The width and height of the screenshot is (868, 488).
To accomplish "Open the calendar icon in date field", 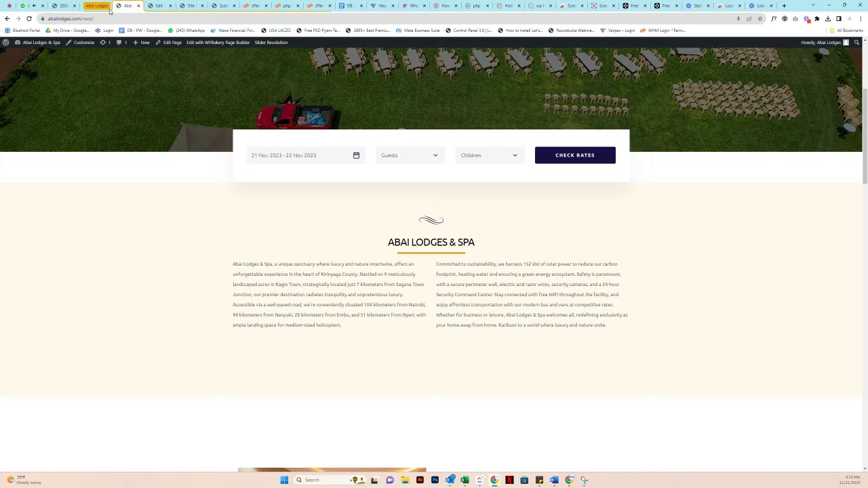I will click(356, 155).
